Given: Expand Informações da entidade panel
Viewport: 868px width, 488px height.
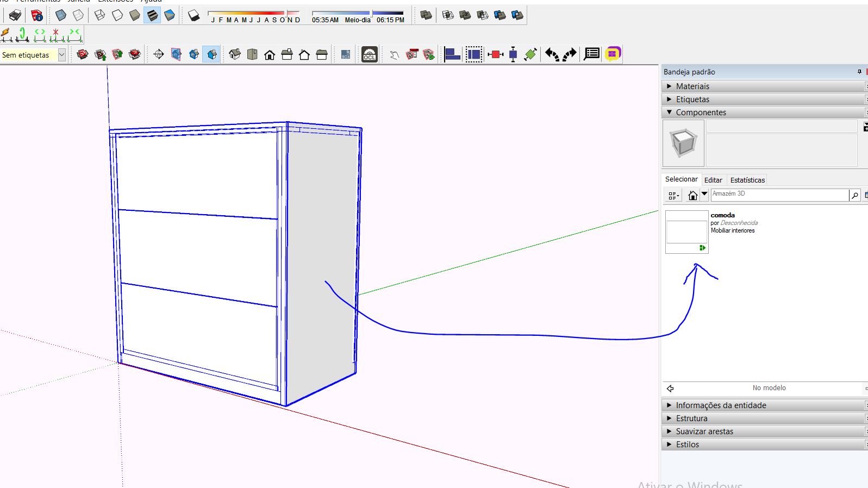Looking at the screenshot, I should 764,405.
